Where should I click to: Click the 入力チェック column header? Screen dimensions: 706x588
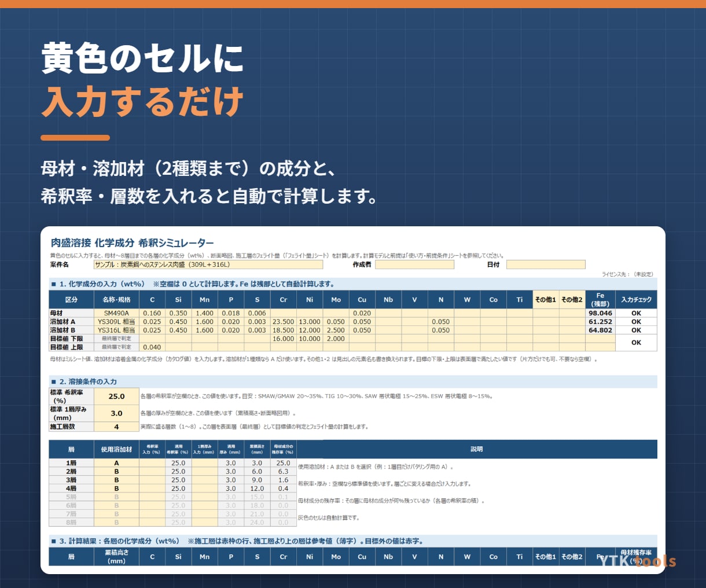pyautogui.click(x=637, y=300)
